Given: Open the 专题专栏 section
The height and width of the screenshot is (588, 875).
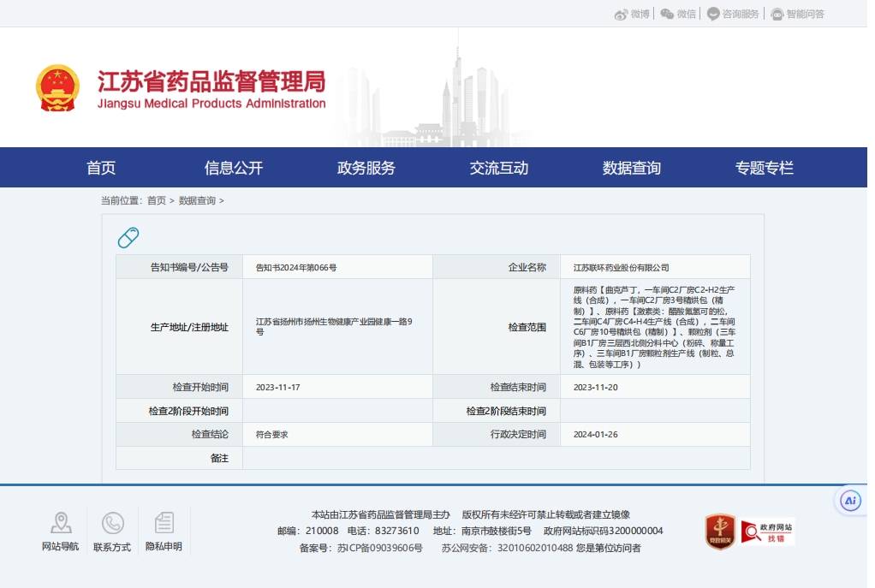Looking at the screenshot, I should pos(765,167).
